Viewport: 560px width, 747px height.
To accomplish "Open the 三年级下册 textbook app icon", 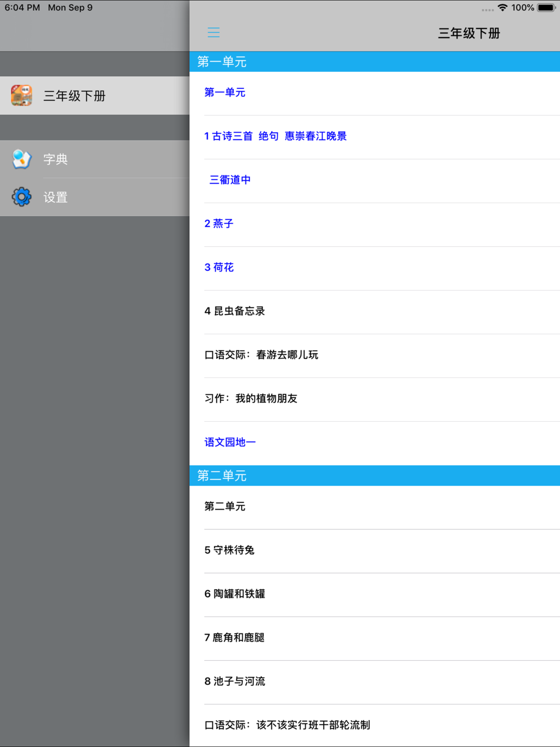I will tap(22, 96).
